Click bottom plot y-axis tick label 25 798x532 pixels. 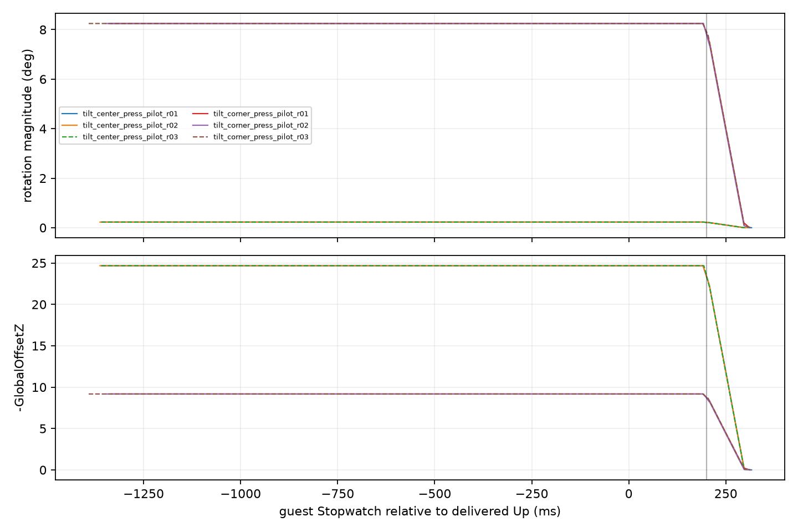pyautogui.click(x=40, y=263)
